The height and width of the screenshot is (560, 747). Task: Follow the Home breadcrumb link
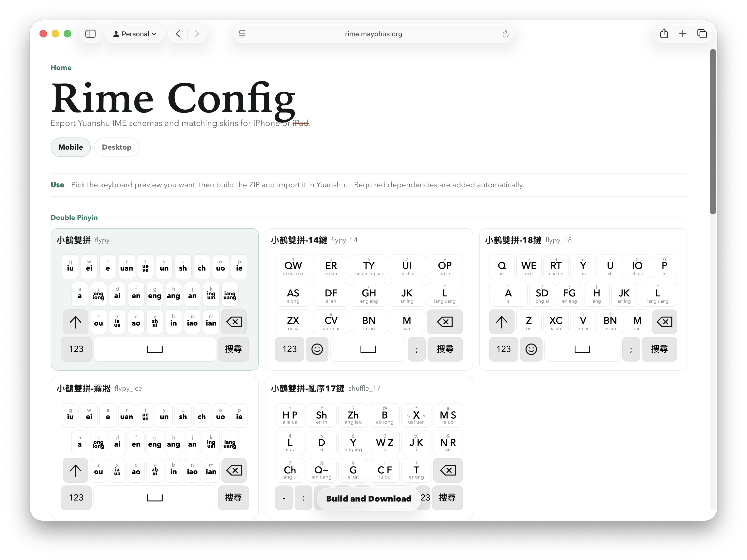tap(61, 67)
